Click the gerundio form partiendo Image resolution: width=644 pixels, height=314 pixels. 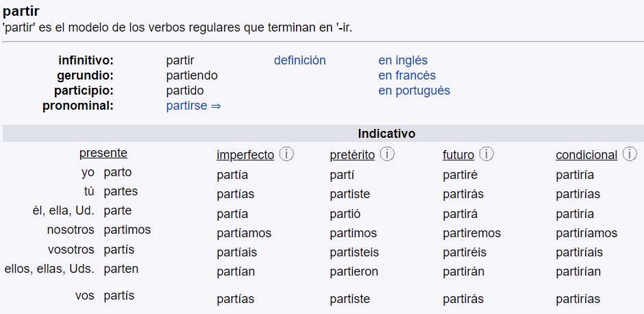coord(191,75)
